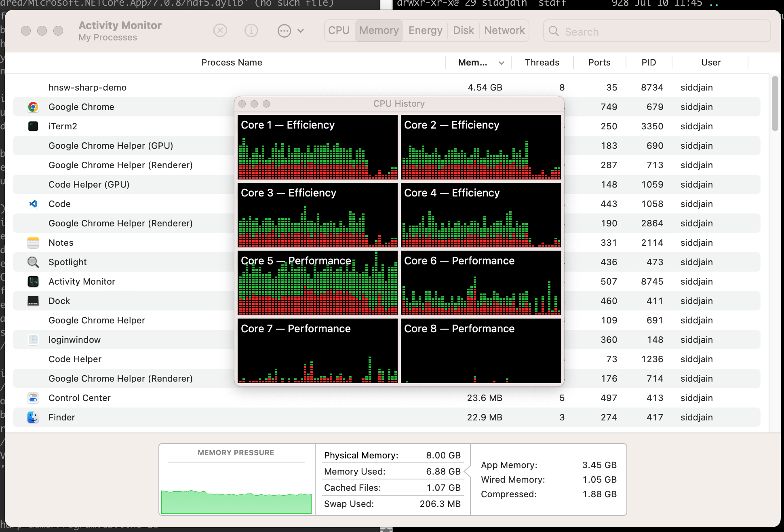Click the Control Center toggle icon
784x532 pixels.
click(x=33, y=398)
